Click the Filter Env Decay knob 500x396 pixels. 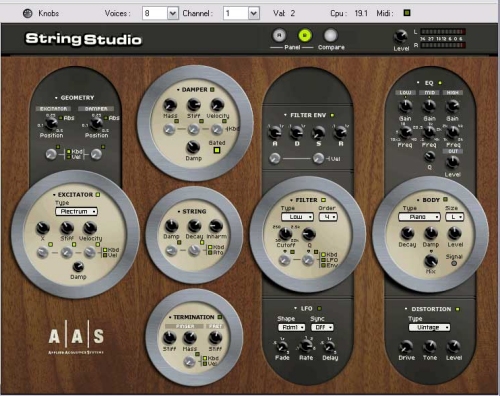[x=296, y=133]
